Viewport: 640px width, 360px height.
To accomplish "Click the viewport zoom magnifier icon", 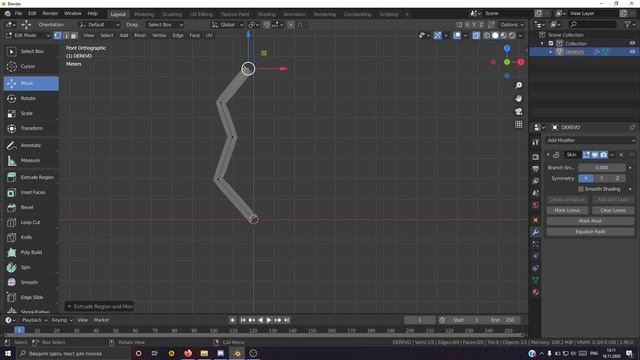I will (x=518, y=85).
